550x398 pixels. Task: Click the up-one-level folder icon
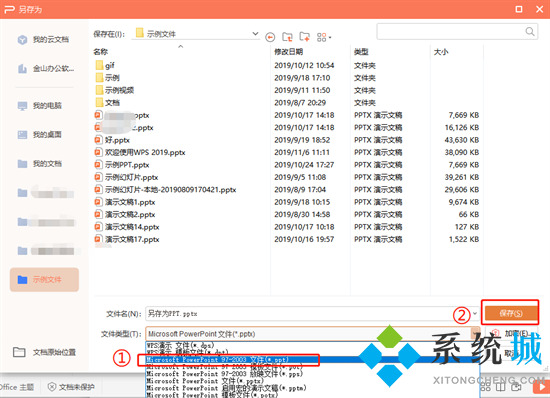pyautogui.click(x=288, y=36)
